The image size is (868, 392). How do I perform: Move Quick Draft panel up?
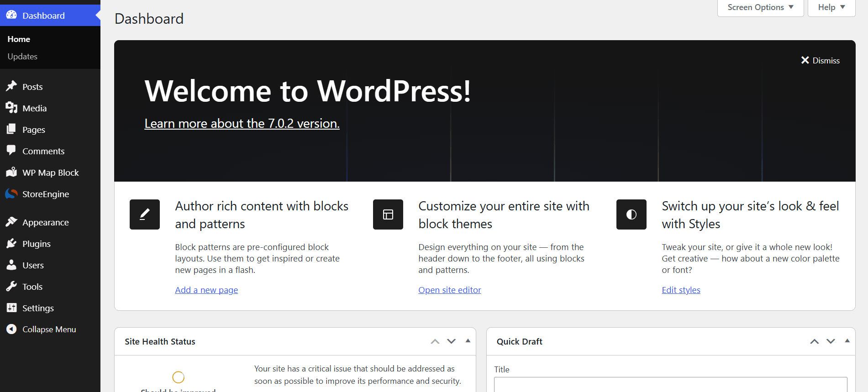(815, 341)
